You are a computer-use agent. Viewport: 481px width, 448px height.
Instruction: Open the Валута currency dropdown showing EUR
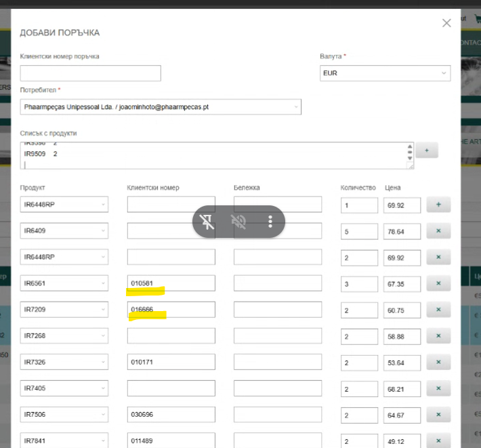point(385,73)
